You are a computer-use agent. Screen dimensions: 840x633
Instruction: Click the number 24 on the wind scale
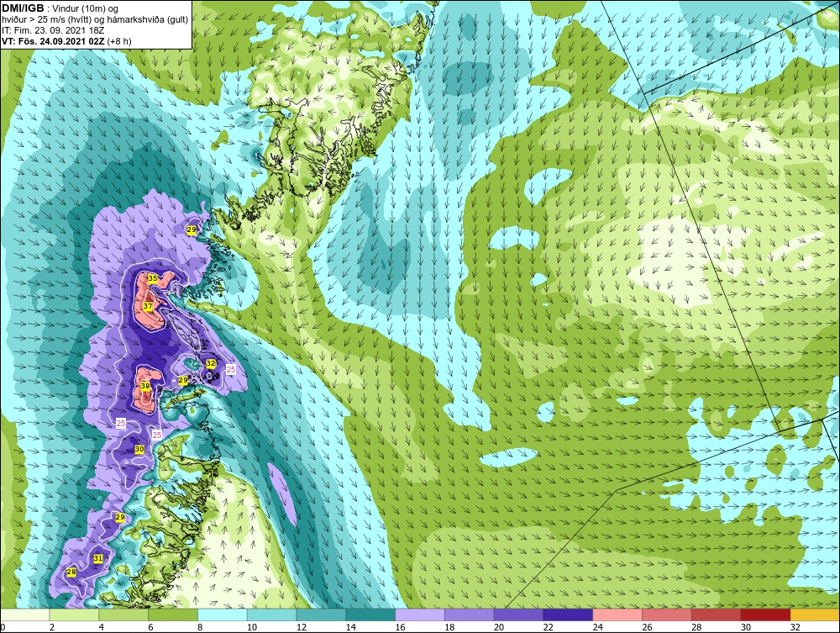click(x=597, y=627)
